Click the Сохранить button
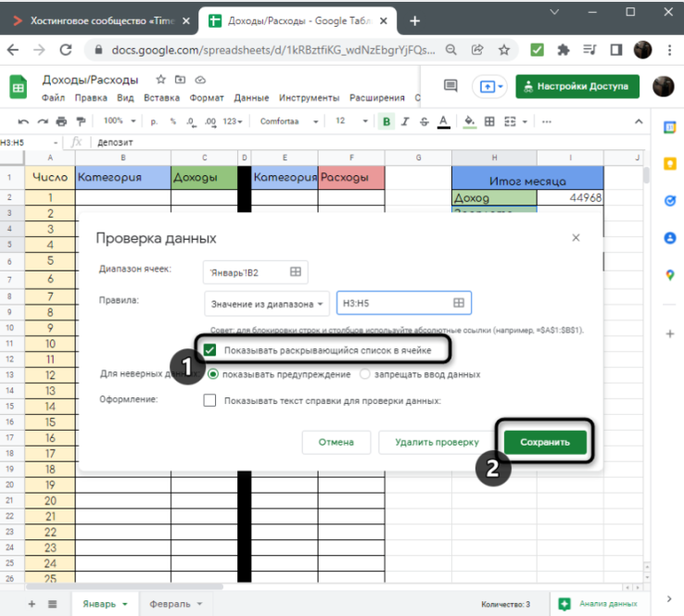This screenshot has height=616, width=684. [x=545, y=443]
